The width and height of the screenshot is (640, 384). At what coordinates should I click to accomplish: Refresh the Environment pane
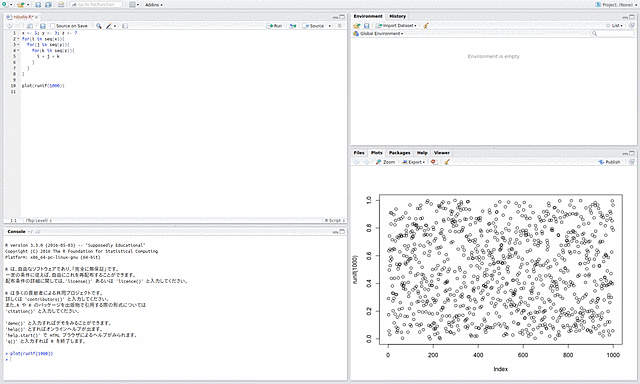pyautogui.click(x=631, y=25)
